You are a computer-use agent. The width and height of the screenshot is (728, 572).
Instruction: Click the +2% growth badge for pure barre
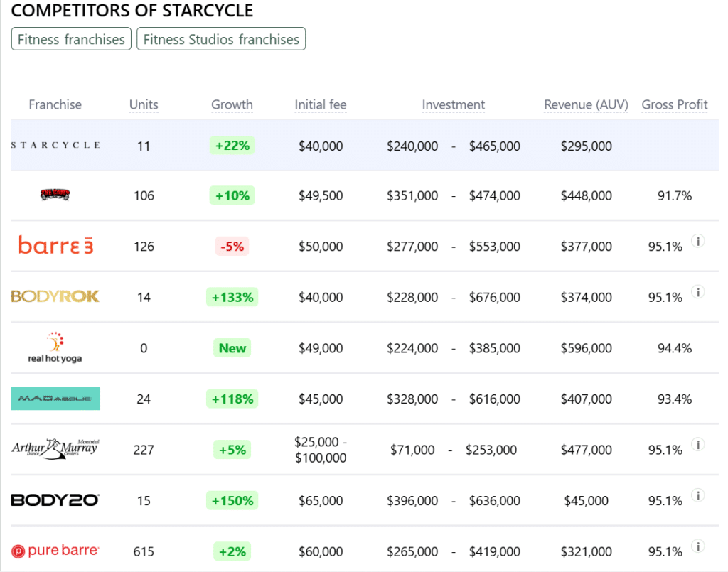click(232, 551)
